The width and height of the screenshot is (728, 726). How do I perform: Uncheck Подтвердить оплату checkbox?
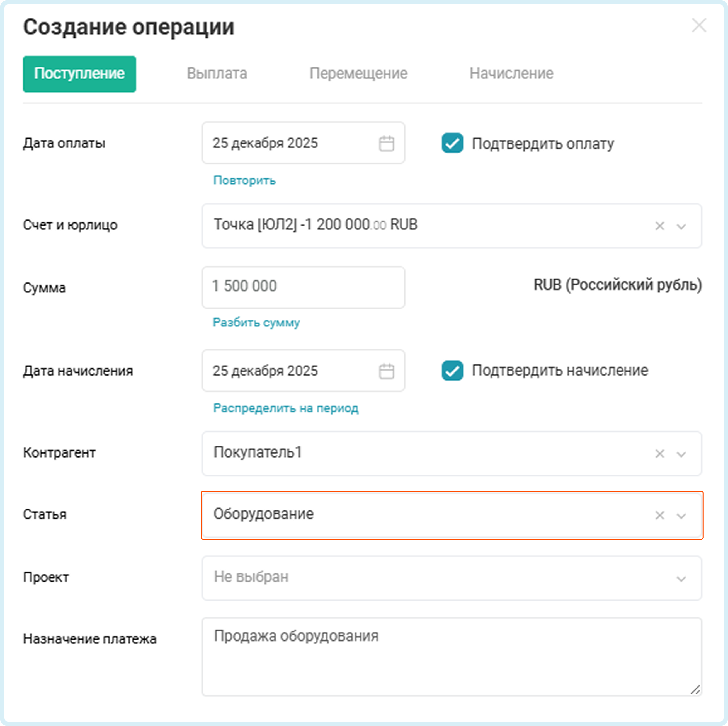pos(452,143)
